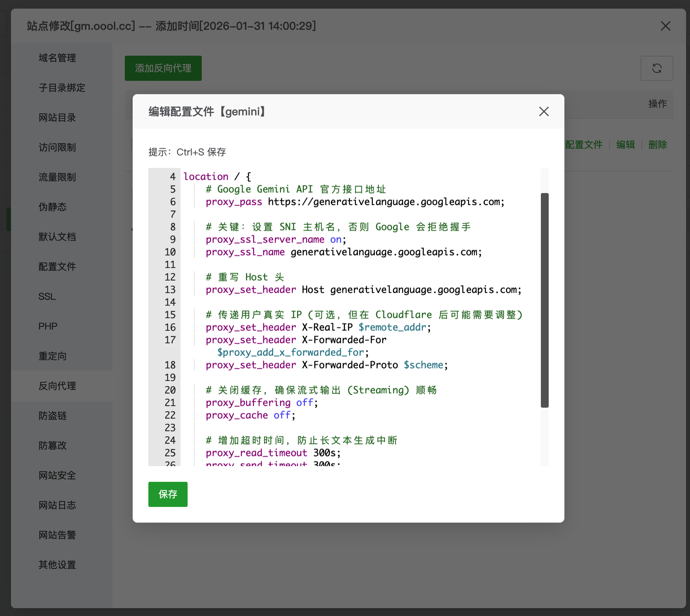
Task: Open 防盗链 hotlink protection settings
Action: [52, 416]
